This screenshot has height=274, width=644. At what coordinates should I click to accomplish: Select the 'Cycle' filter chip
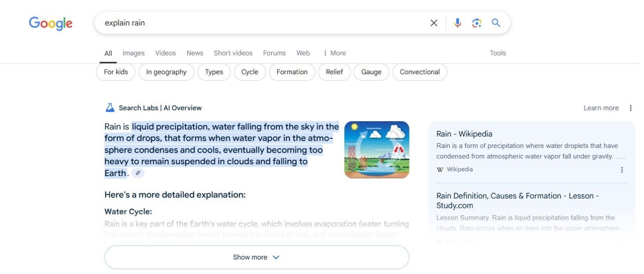[x=249, y=72]
